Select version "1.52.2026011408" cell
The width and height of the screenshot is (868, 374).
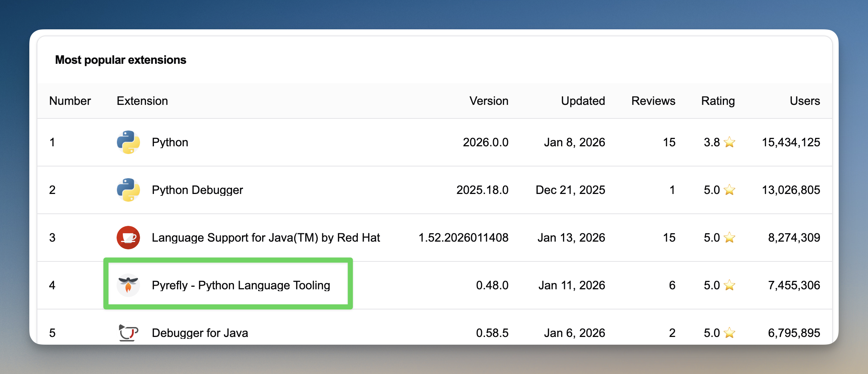[x=464, y=238]
